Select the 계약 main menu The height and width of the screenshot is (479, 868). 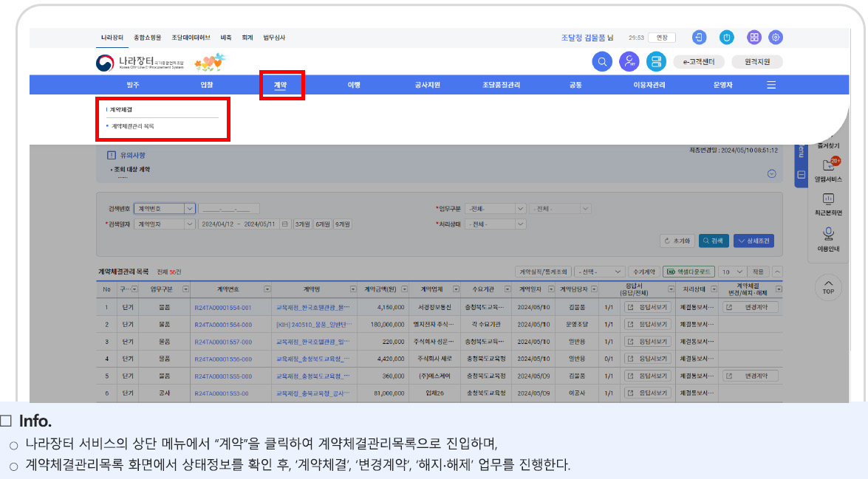[x=280, y=85]
